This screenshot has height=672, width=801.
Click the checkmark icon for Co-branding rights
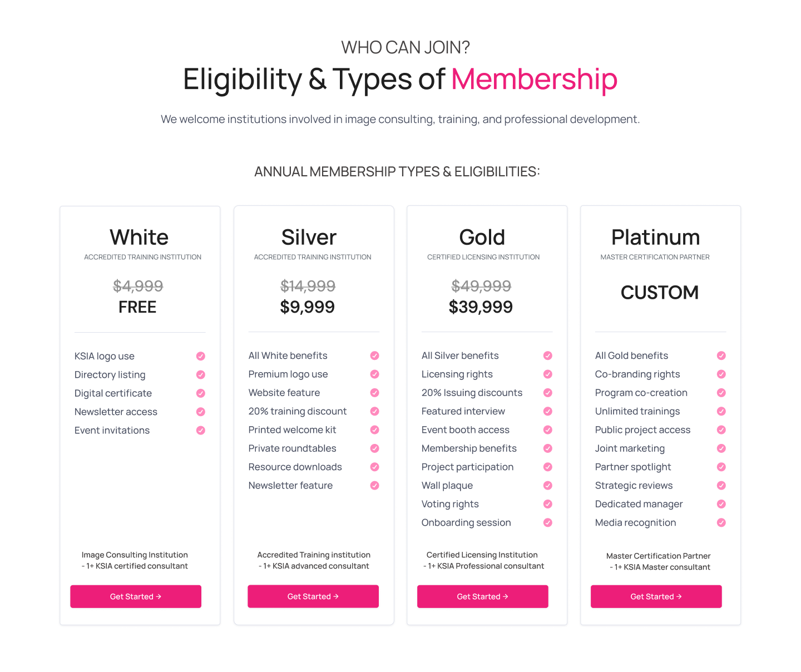point(721,374)
